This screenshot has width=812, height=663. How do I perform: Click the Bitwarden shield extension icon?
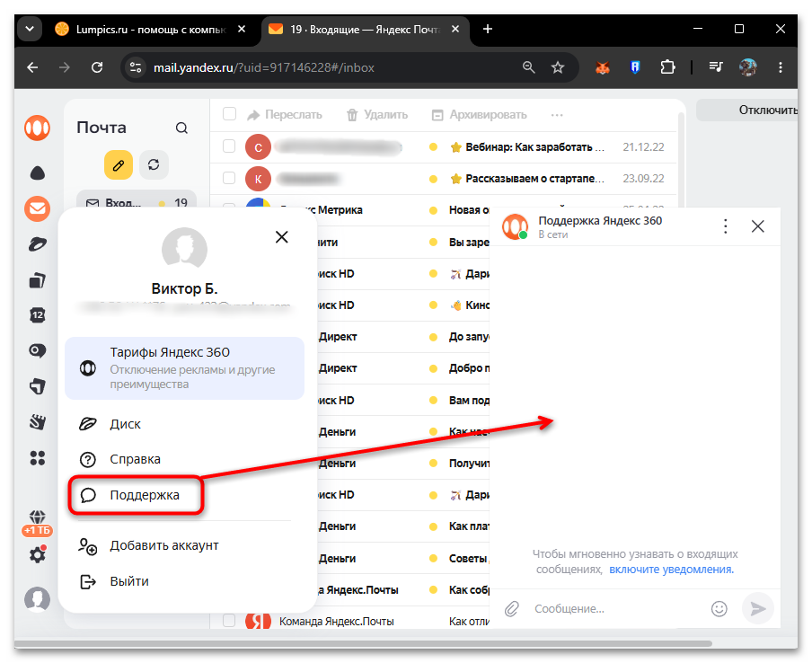pos(635,67)
